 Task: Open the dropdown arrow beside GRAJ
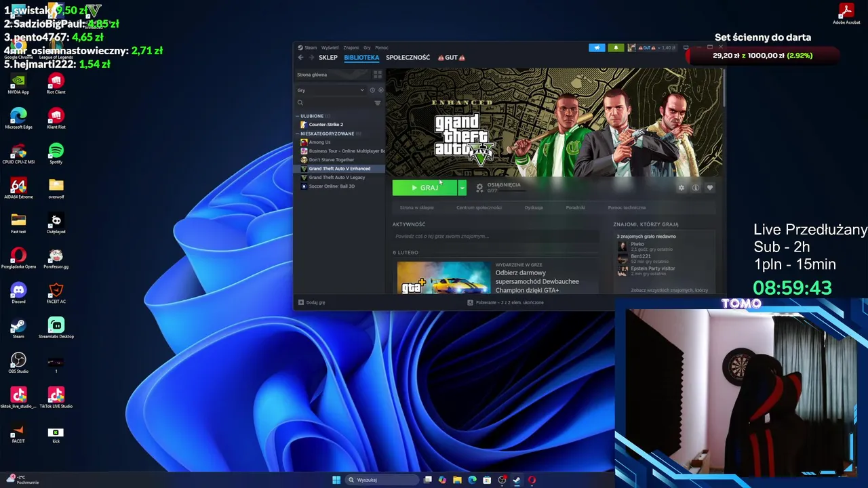click(462, 188)
